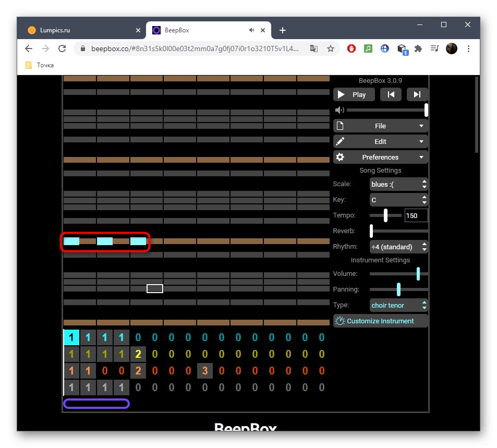Image resolution: width=497 pixels, height=448 pixels.
Task: Select second cyan channel pattern box
Action: (x=88, y=337)
